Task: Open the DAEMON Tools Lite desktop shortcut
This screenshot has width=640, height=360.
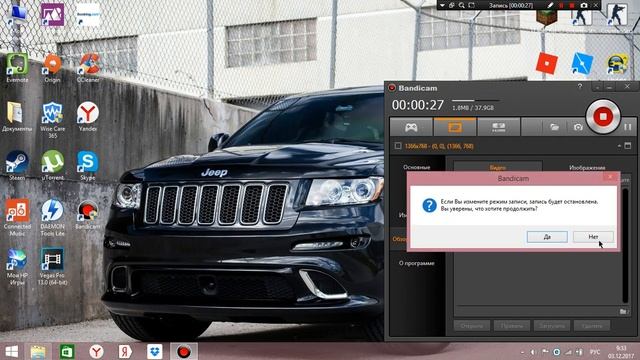Action: [52, 218]
